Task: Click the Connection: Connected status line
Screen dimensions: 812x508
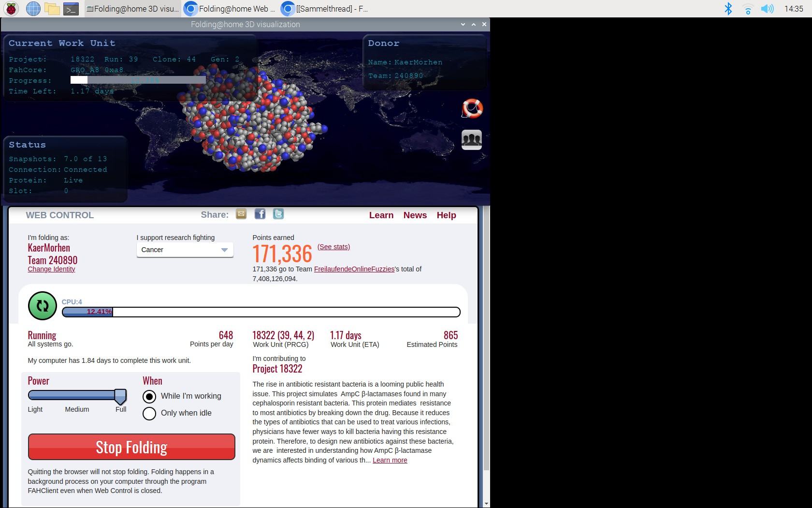Action: tap(58, 169)
